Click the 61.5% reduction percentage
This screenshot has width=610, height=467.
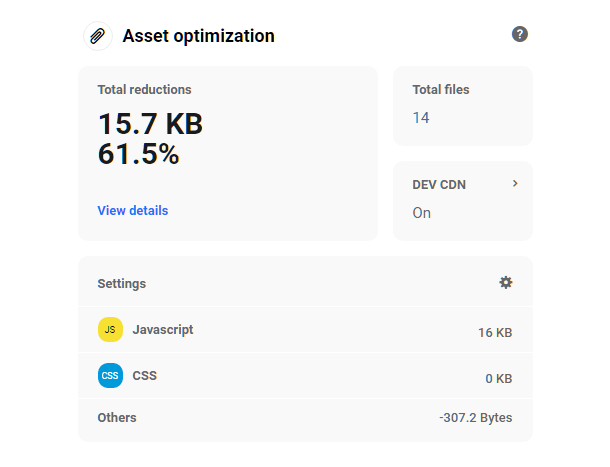(x=138, y=154)
